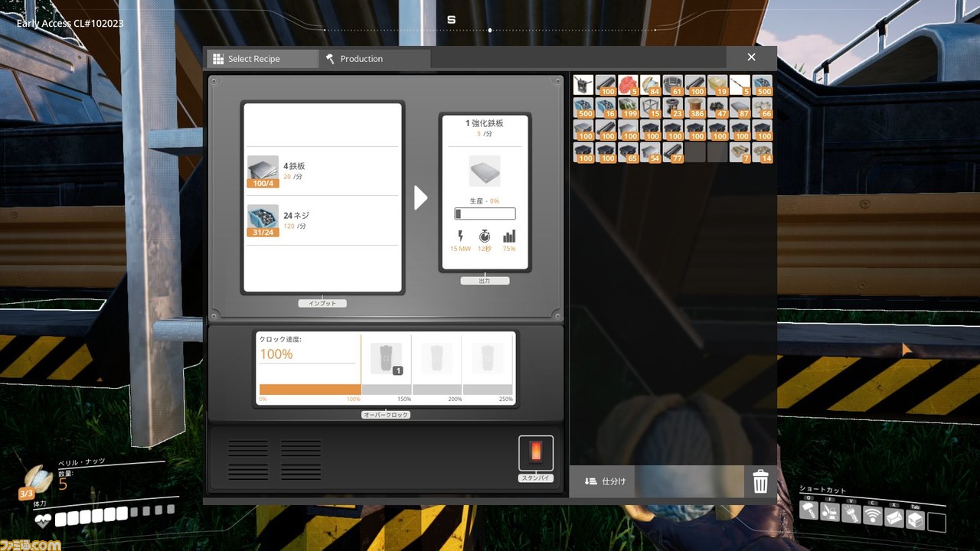Select the copper cable spool stack of 386

coord(695,107)
